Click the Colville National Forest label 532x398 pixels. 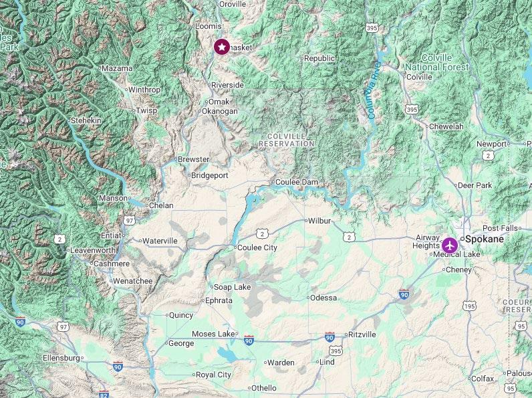[437, 62]
